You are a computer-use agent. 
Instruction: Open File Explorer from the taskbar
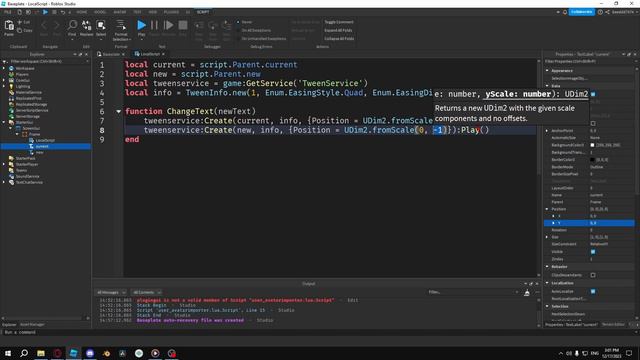pyautogui.click(x=41, y=353)
